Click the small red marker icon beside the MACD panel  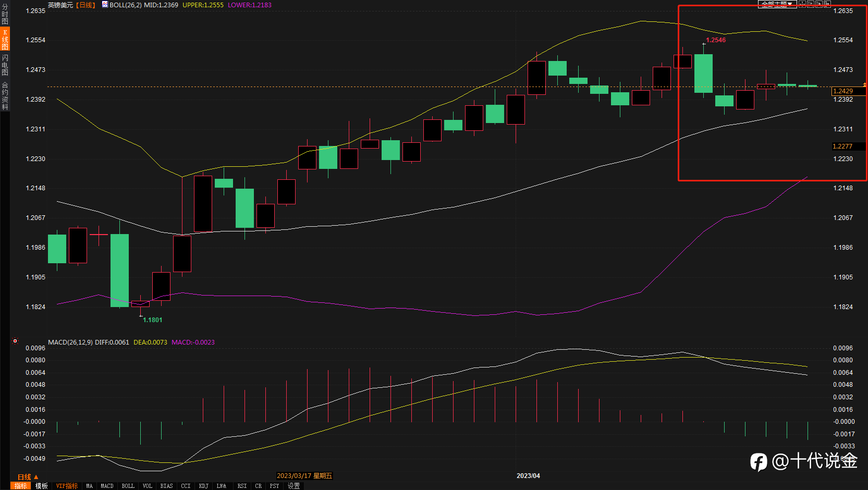15,341
